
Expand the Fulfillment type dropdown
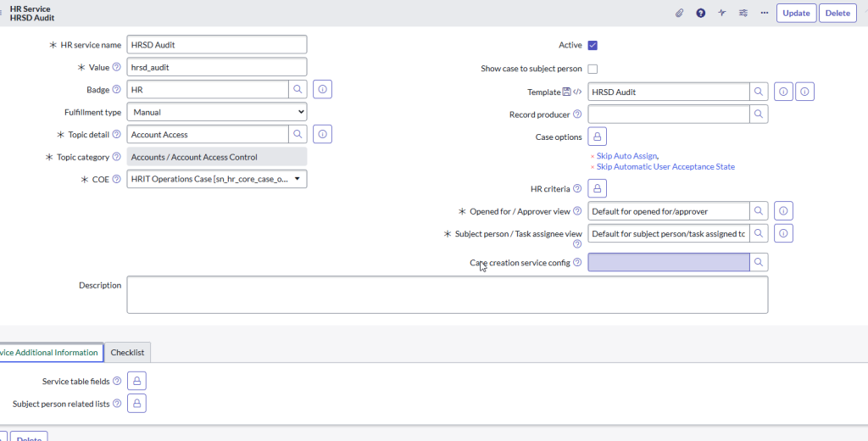coord(216,112)
